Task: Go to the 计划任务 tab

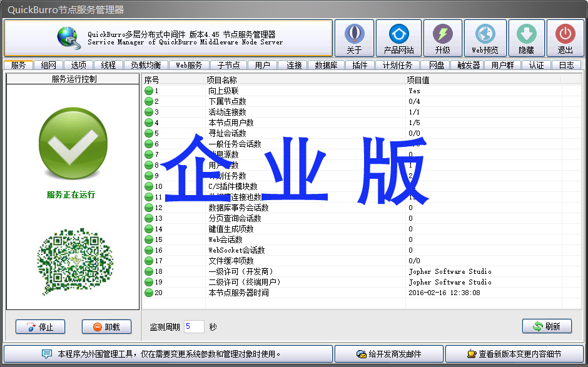Action: tap(397, 65)
